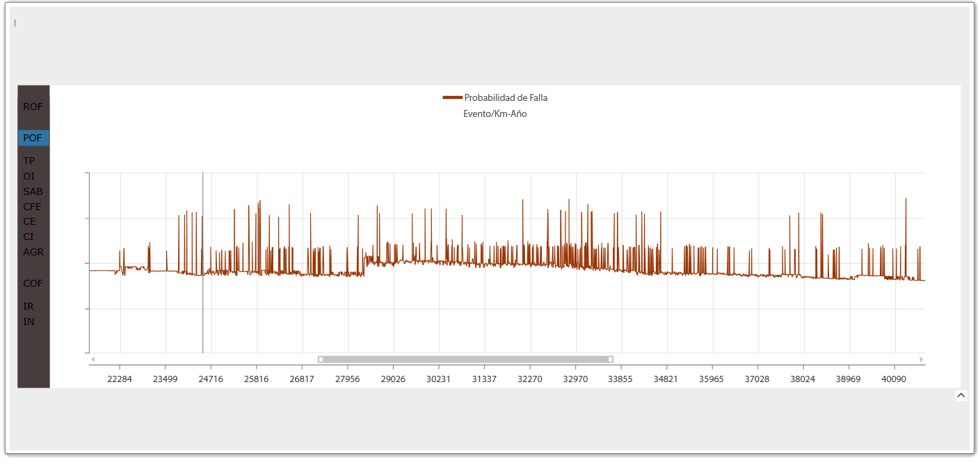Switch to the COF view
This screenshot has width=980, height=467.
[33, 283]
